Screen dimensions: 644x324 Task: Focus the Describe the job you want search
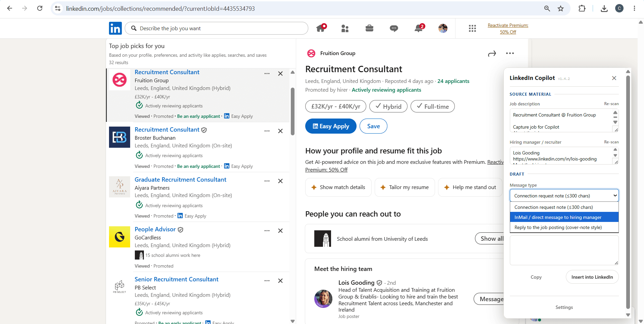pyautogui.click(x=216, y=29)
